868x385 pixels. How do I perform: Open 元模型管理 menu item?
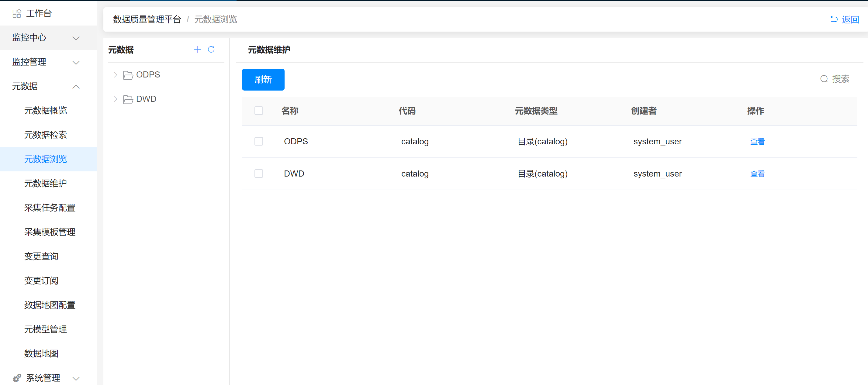[49, 329]
